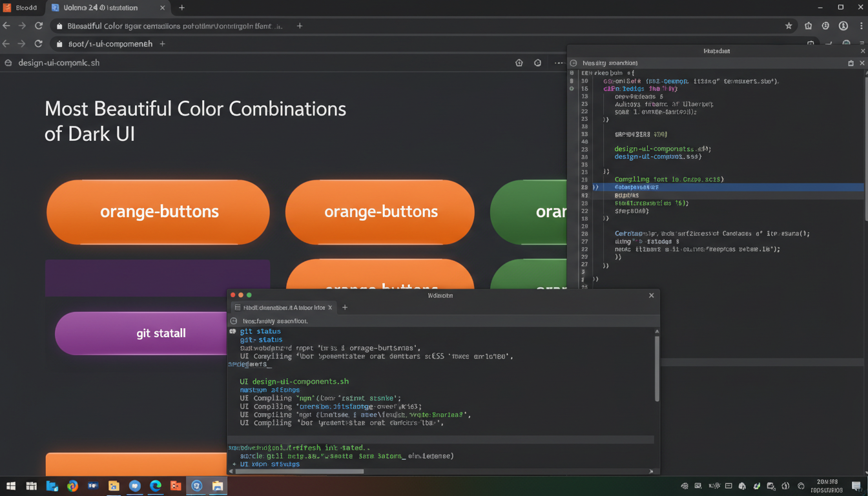Viewport: 868px width, 496px height.
Task: Select the highlighted line in code editor
Action: 728,187
